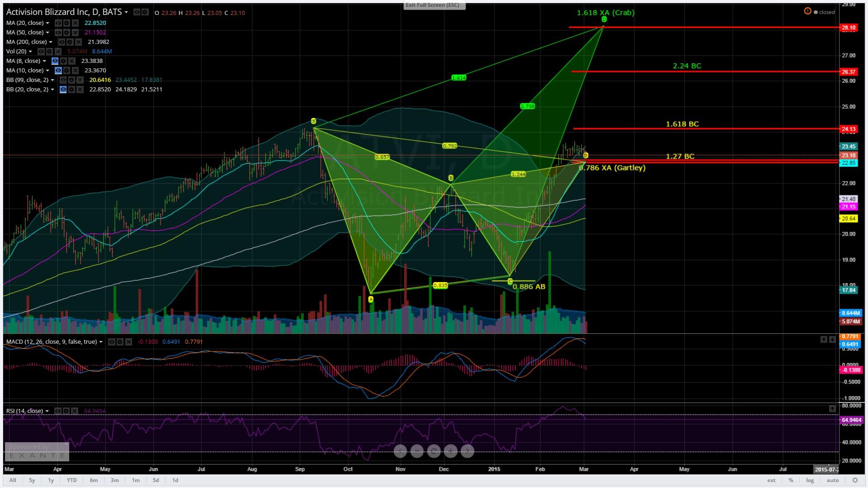This screenshot has height=488, width=868.
Task: Expand MA (200, close) dropdown arrow
Action: tap(51, 42)
